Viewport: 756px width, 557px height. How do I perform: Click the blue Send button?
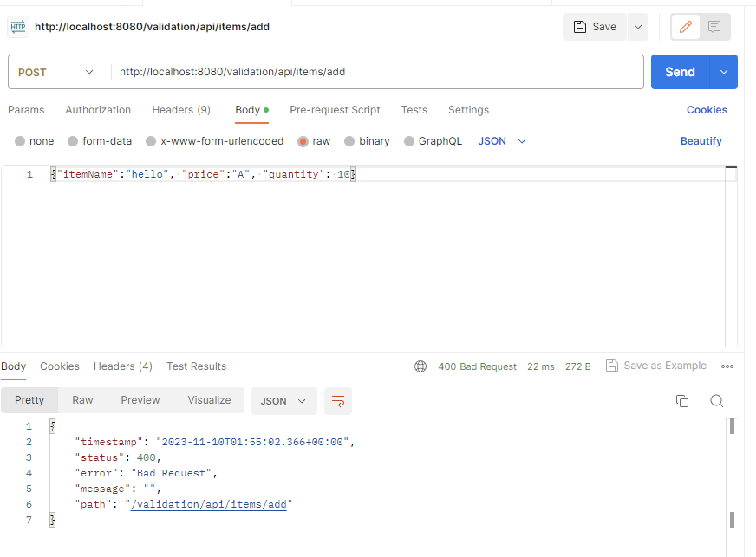(x=680, y=72)
